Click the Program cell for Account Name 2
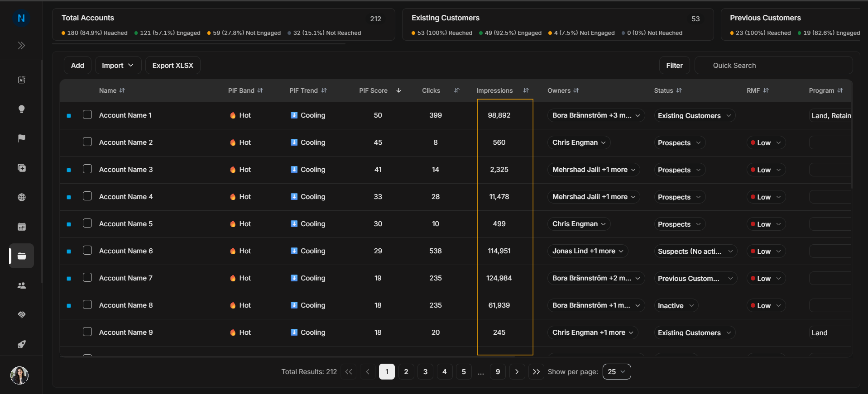Screen dimensions: 868x394 pyautogui.click(x=830, y=143)
